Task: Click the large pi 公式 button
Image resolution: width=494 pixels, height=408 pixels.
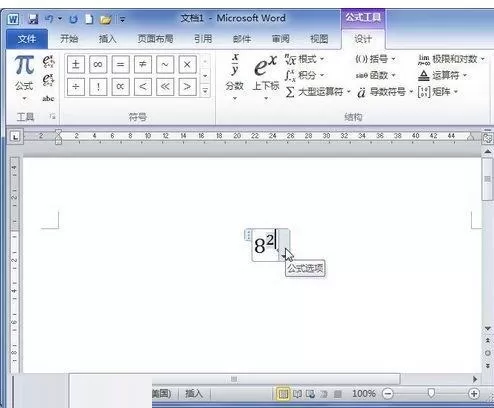Action: click(x=24, y=72)
